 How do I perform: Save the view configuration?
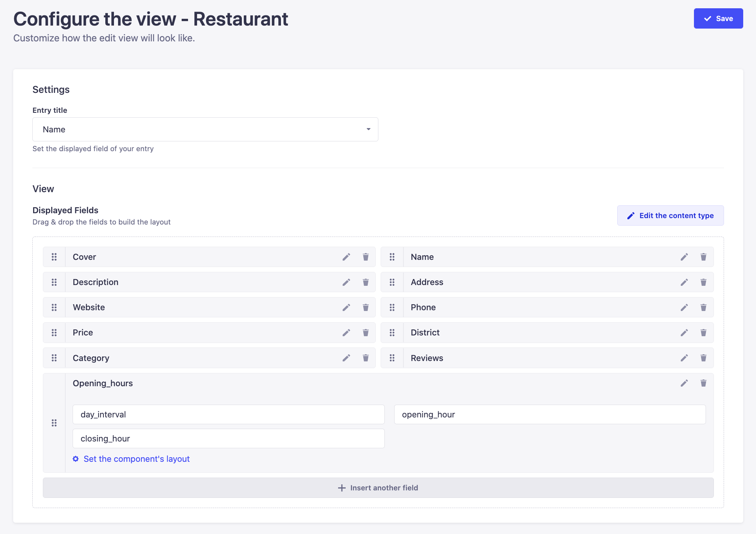[718, 18]
